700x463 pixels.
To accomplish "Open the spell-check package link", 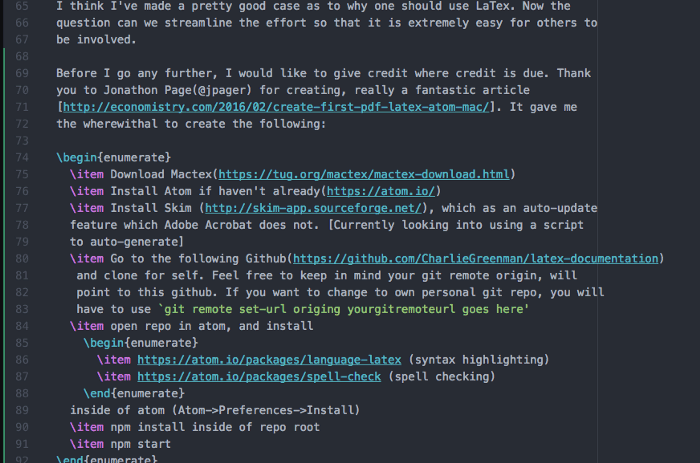I will tap(259, 377).
